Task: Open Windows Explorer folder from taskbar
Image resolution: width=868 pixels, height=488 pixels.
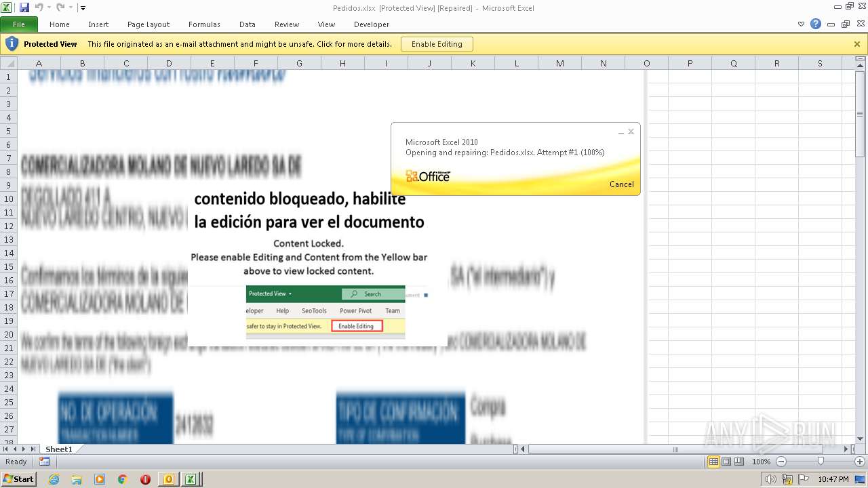Action: [77, 479]
